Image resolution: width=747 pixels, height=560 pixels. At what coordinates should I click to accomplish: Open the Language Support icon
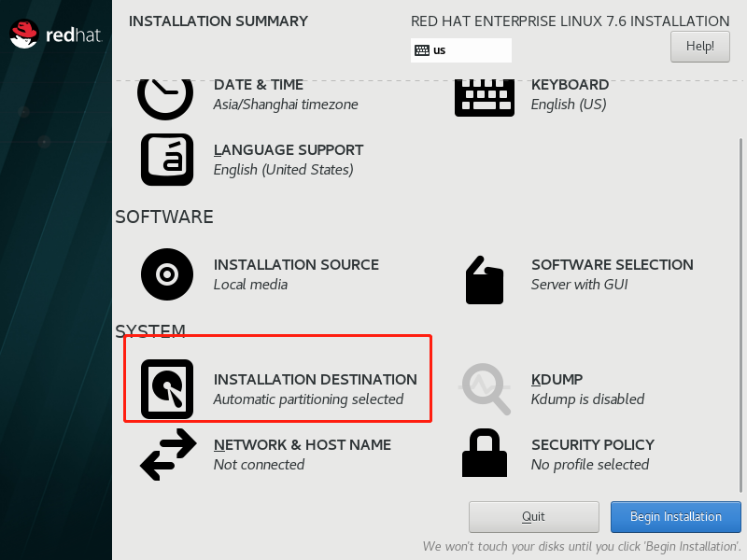[167, 160]
